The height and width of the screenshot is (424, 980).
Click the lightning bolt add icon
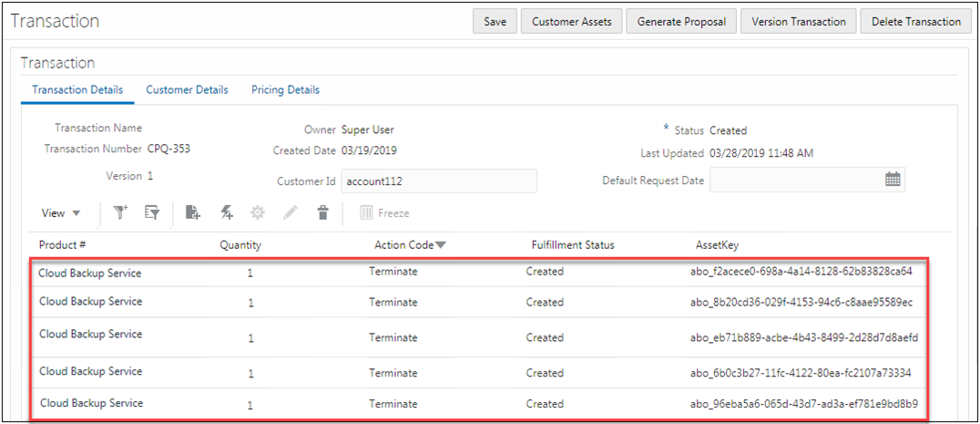tap(227, 212)
